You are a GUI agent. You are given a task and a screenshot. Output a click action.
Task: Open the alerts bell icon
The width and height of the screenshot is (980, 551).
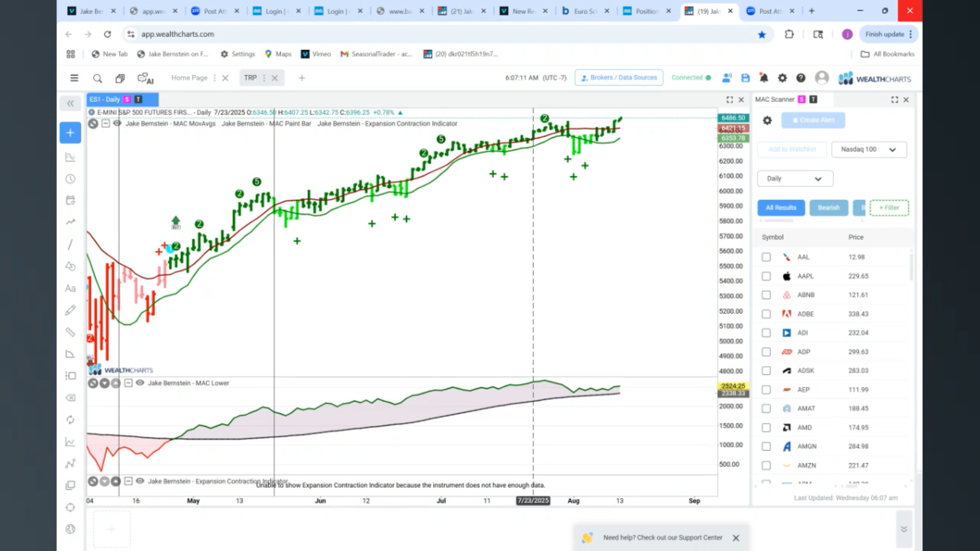[x=764, y=78]
